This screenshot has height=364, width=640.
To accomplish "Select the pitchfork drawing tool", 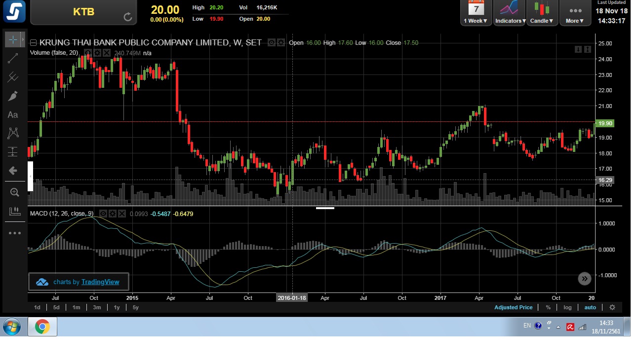I will [x=13, y=77].
